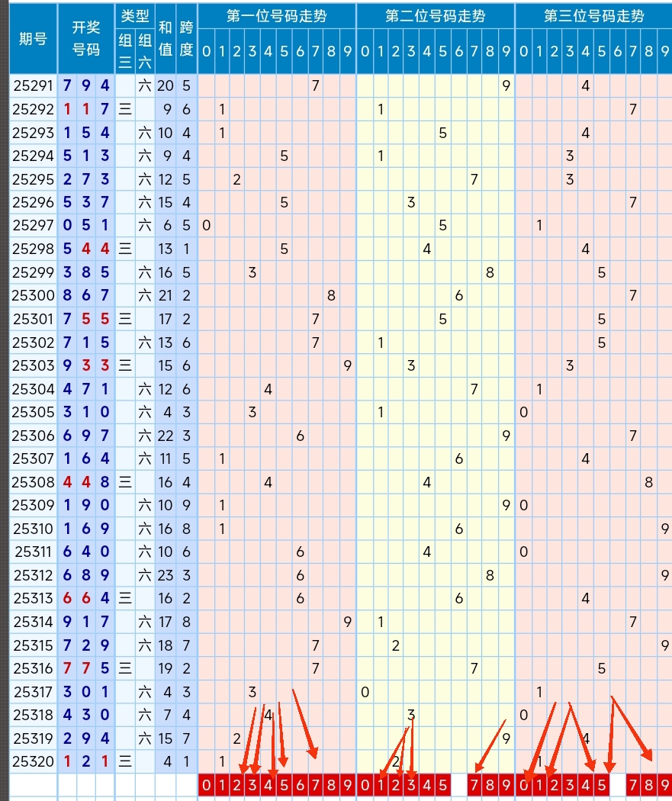Pick digit 6 in first-position selection row
Image resolution: width=672 pixels, height=801 pixels.
pyautogui.click(x=300, y=785)
